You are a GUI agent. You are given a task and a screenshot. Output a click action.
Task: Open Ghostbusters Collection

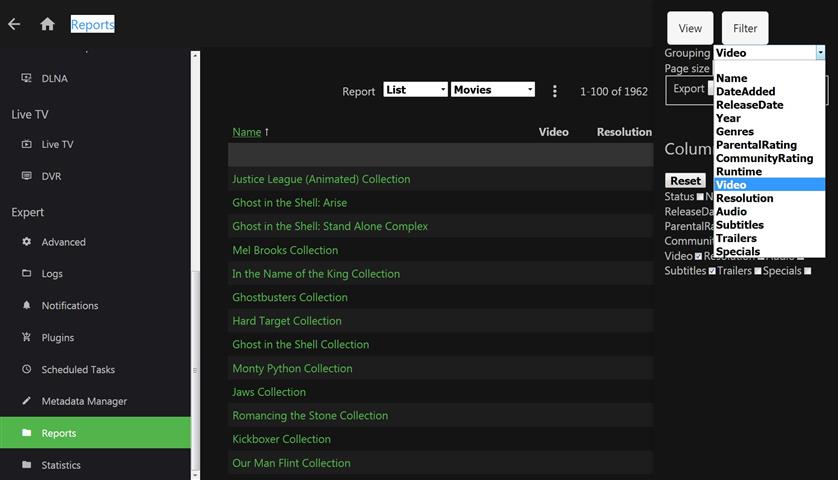pyautogui.click(x=290, y=297)
